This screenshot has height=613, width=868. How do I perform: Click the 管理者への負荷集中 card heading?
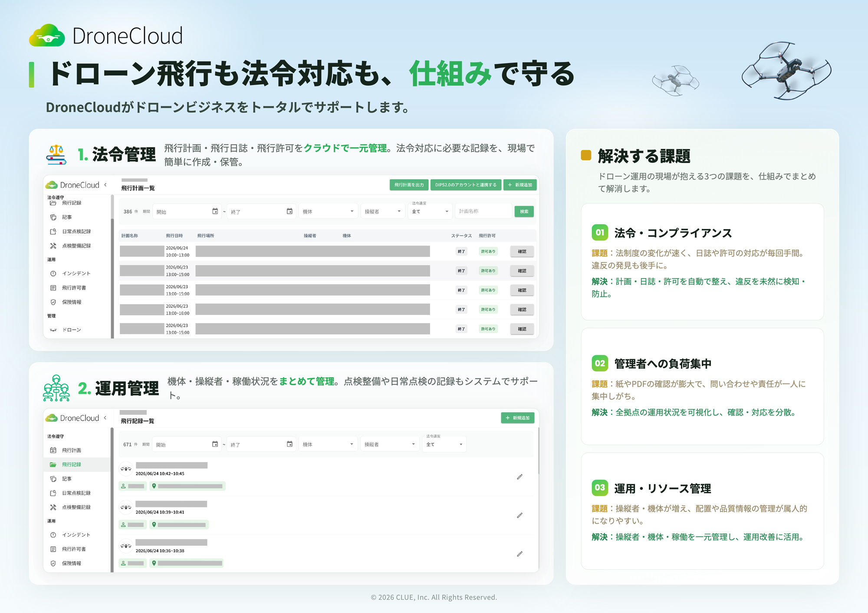point(663,364)
